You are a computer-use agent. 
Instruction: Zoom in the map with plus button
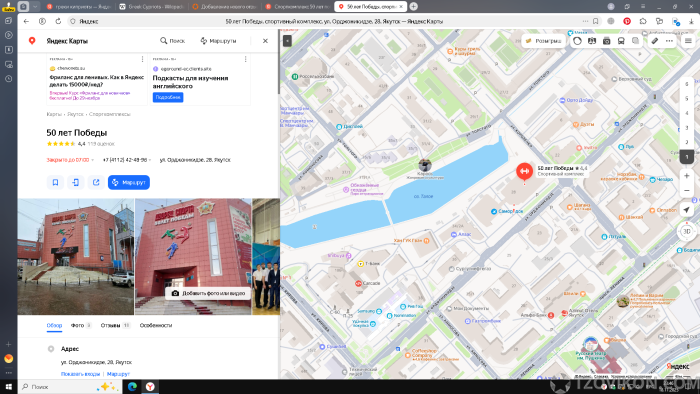click(x=687, y=176)
